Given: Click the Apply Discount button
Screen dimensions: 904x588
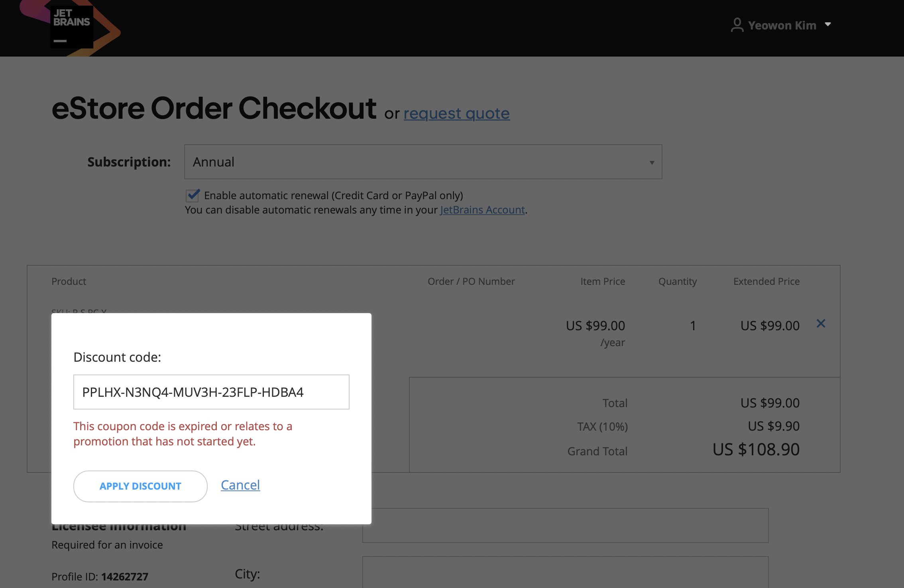Looking at the screenshot, I should [140, 486].
